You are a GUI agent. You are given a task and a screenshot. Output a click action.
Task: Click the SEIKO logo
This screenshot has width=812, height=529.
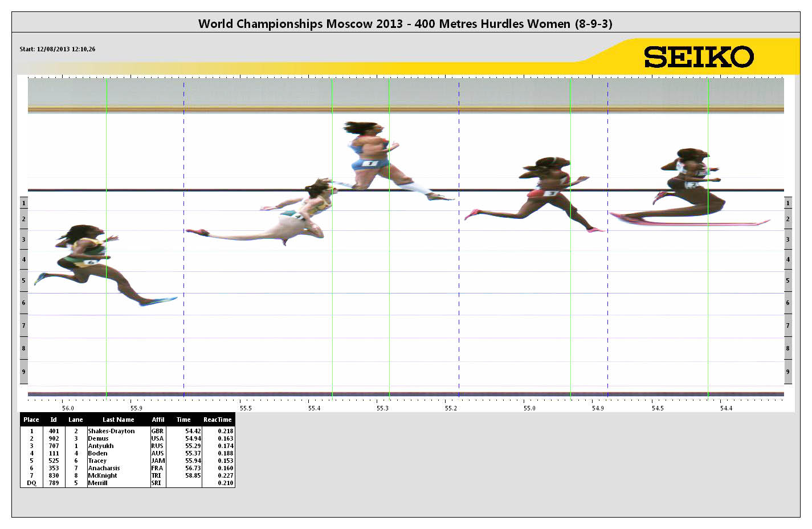point(699,57)
